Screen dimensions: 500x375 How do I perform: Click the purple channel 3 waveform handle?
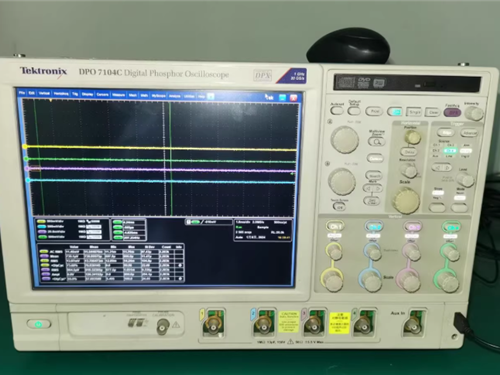point(27,169)
